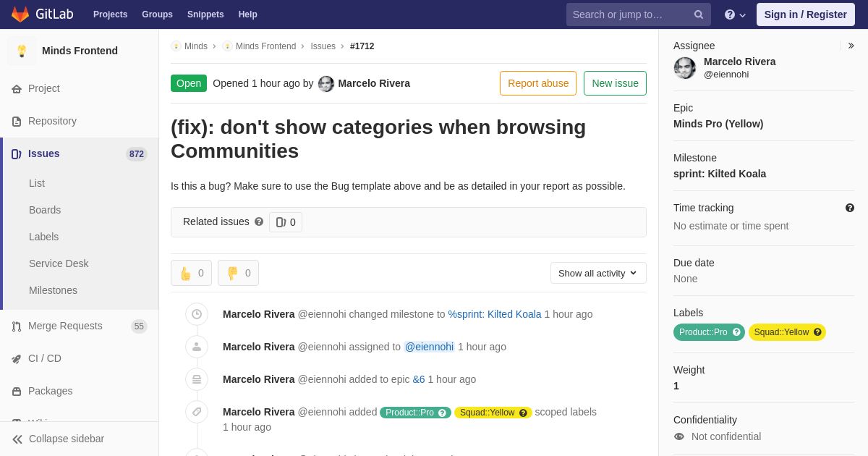Screen dimensions: 868x456
Task: Open the Packages sidebar icon
Action: (17, 391)
